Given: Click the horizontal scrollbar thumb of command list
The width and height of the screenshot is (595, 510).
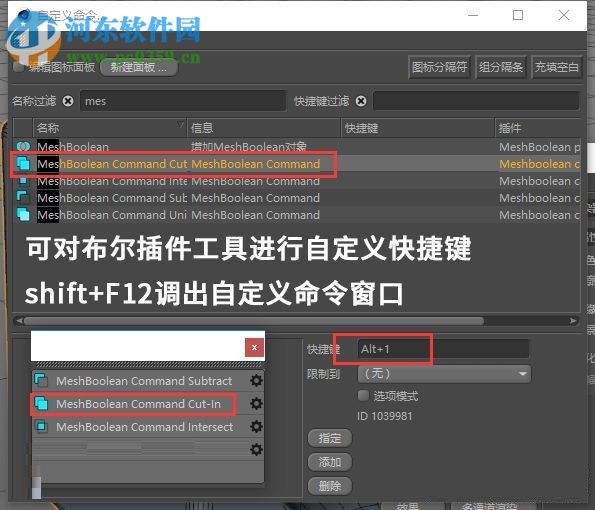Looking at the screenshot, I should [253, 321].
